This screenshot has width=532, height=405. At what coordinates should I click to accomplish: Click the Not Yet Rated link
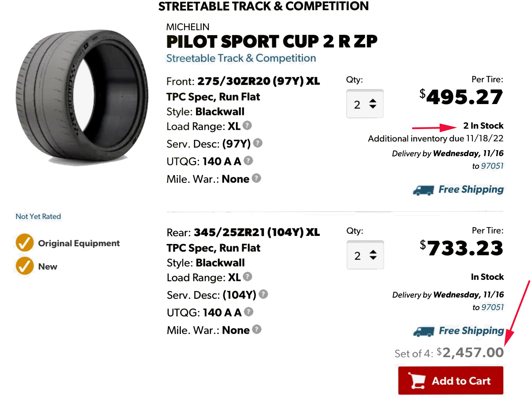38,217
